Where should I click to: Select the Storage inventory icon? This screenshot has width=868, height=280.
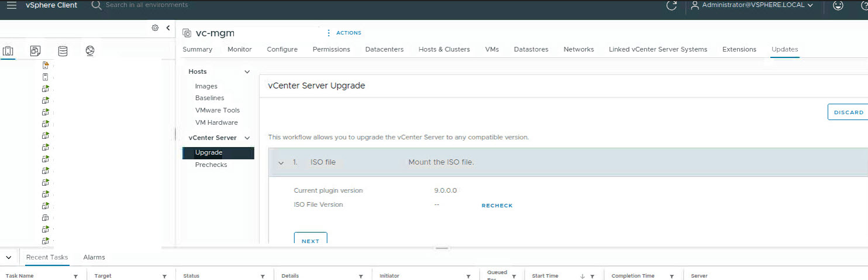tap(63, 51)
